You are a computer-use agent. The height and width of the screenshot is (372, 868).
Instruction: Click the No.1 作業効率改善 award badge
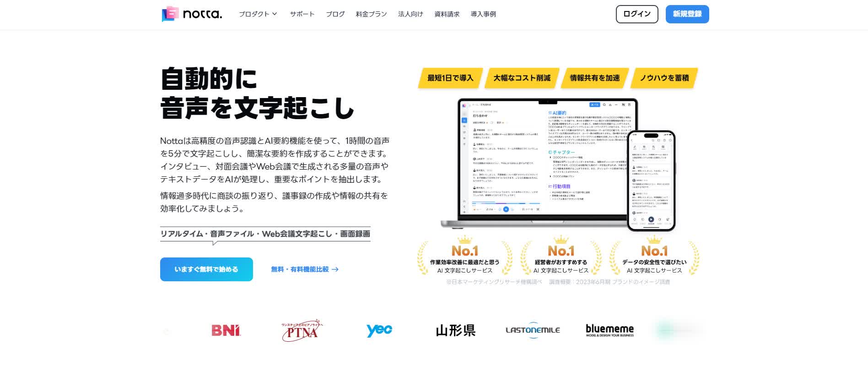click(465, 256)
